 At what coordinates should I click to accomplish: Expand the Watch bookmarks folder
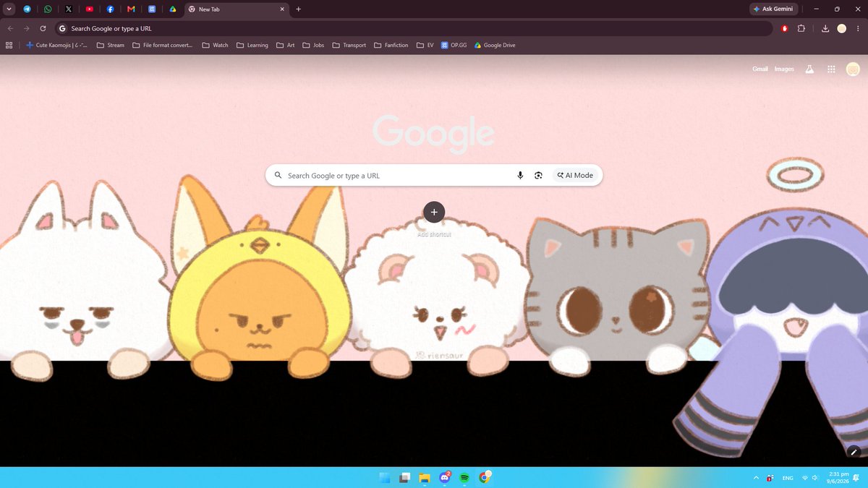[x=216, y=45]
